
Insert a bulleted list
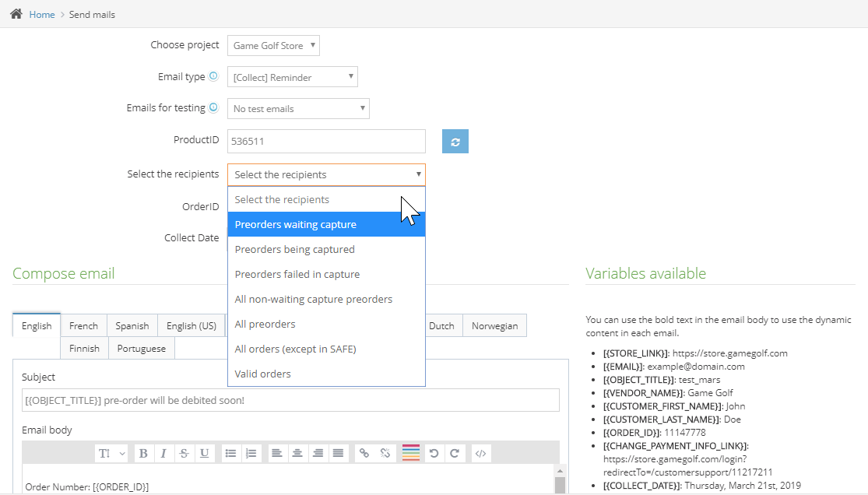231,453
